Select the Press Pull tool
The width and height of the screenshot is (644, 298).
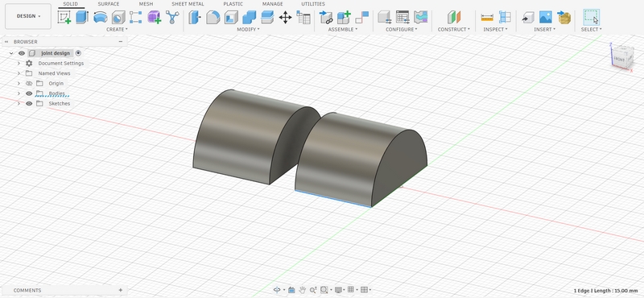pyautogui.click(x=195, y=17)
